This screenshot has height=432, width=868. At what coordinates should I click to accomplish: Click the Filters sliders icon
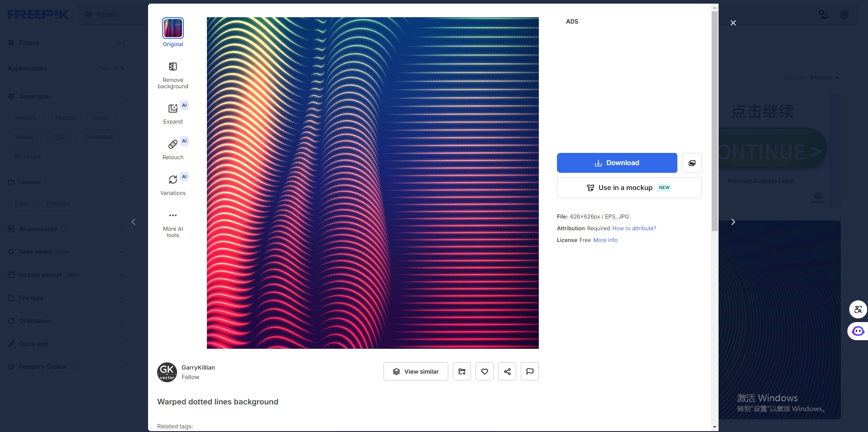click(11, 43)
